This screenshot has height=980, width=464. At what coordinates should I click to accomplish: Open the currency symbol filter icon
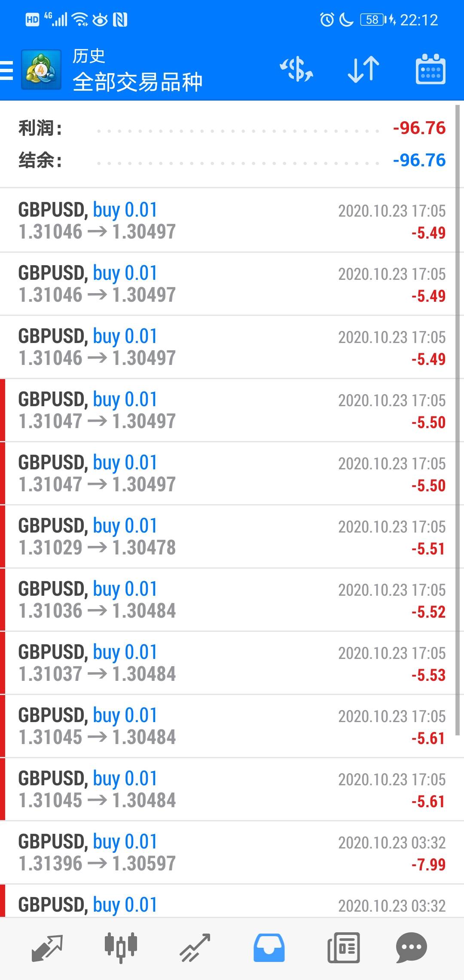296,70
